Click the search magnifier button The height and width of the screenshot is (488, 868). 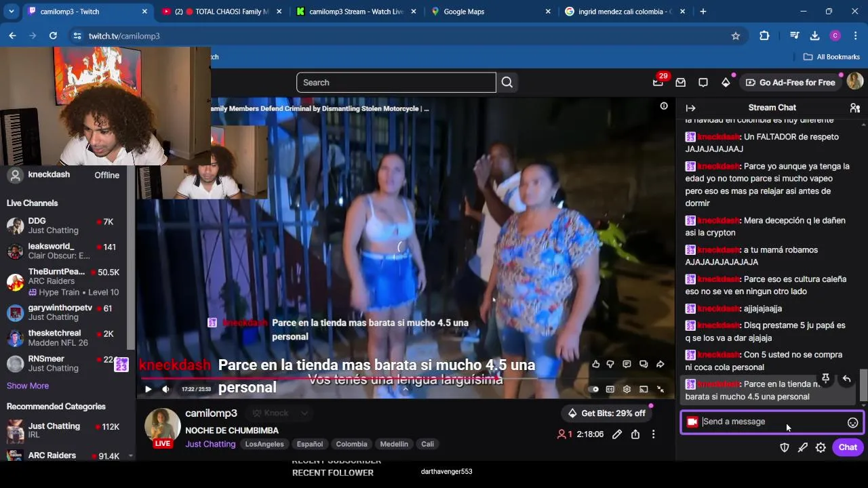click(507, 83)
